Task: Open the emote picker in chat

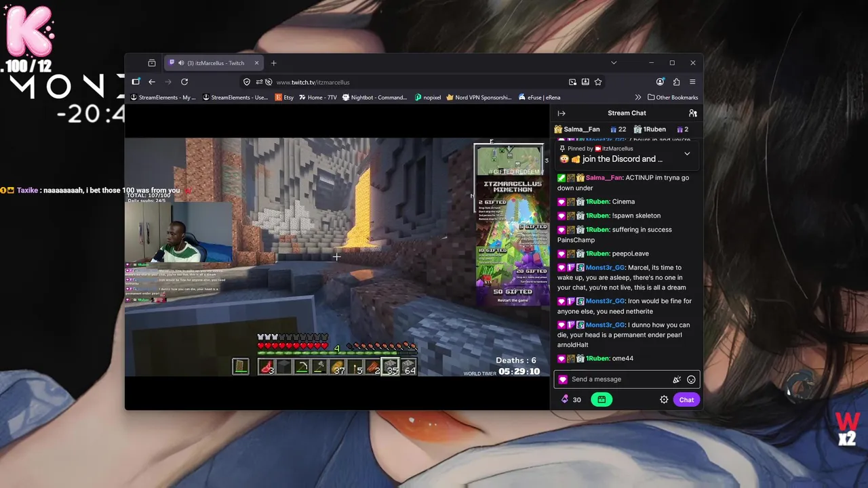Action: click(691, 380)
